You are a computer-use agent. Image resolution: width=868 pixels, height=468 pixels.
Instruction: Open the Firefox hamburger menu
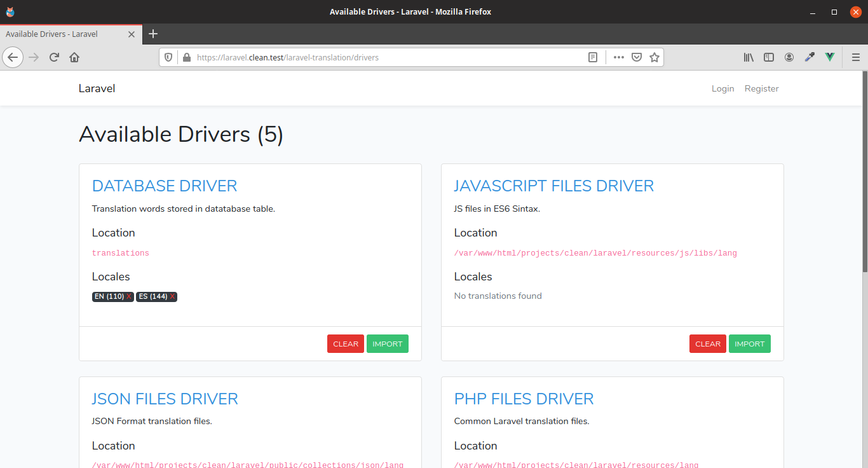pyautogui.click(x=855, y=57)
